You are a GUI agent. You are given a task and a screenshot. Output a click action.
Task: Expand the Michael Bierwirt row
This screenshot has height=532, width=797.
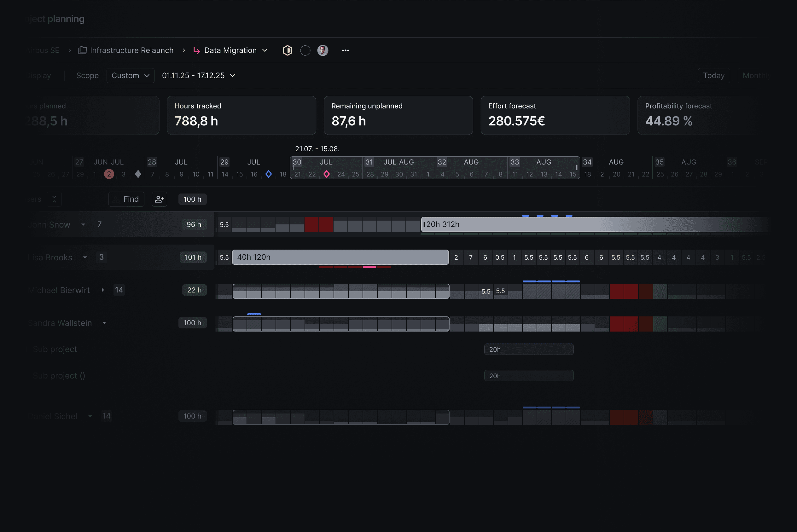pyautogui.click(x=103, y=290)
